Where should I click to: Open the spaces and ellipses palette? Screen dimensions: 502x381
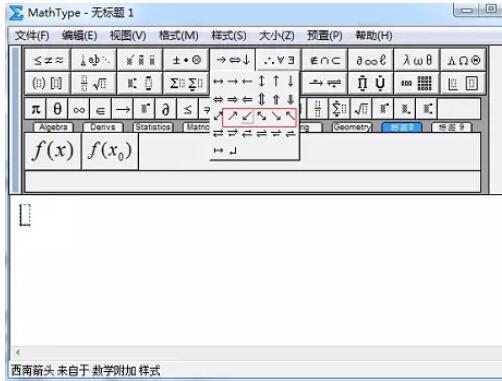point(94,60)
